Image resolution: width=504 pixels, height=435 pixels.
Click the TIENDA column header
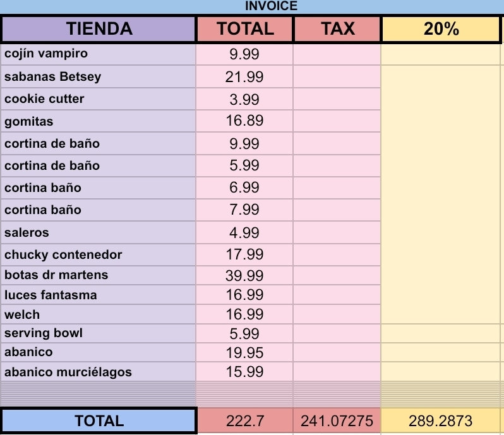click(99, 29)
